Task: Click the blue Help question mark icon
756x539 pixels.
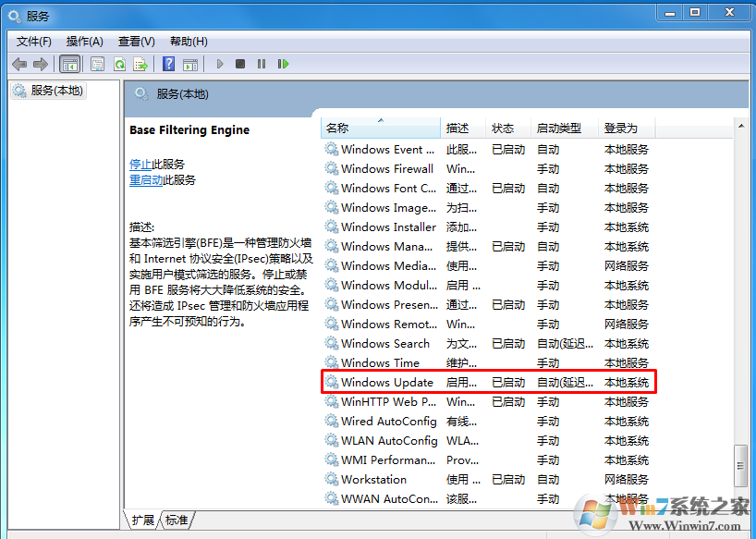Action: click(169, 64)
